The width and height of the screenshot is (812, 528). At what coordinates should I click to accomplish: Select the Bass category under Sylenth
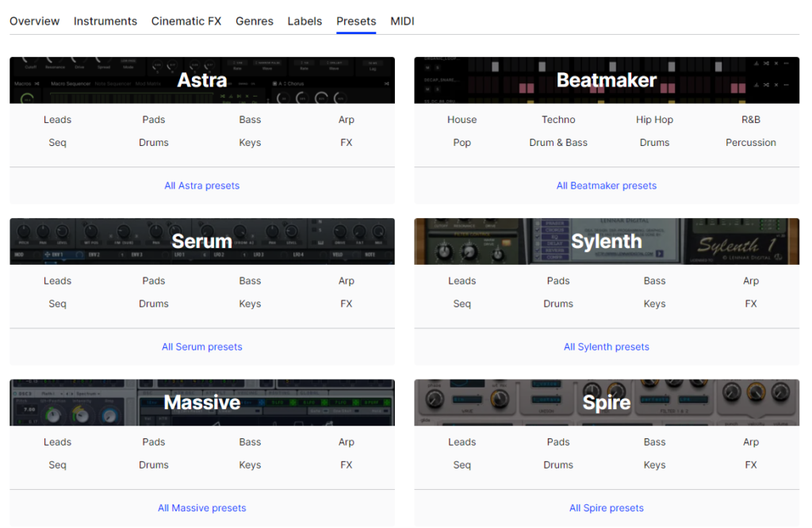pos(654,280)
